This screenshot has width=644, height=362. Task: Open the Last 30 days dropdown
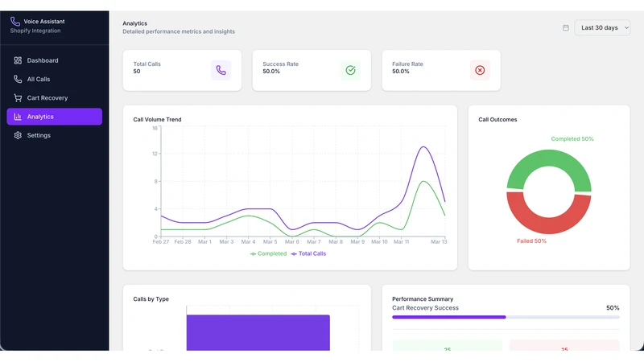[602, 27]
